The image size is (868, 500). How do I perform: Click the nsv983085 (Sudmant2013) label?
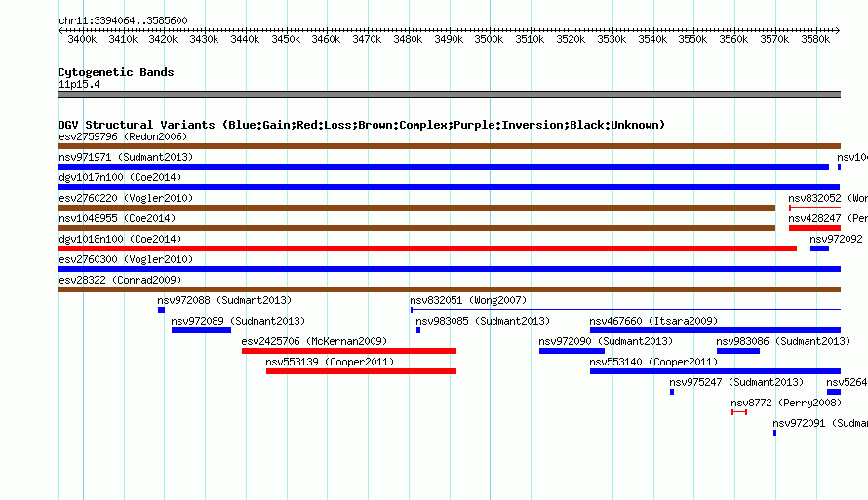pos(483,321)
